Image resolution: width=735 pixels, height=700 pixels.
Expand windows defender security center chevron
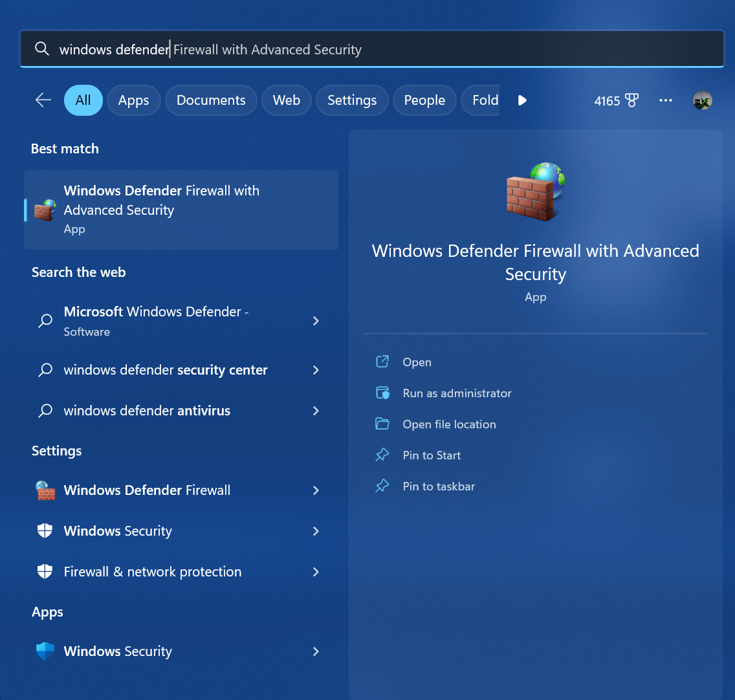pyautogui.click(x=316, y=370)
